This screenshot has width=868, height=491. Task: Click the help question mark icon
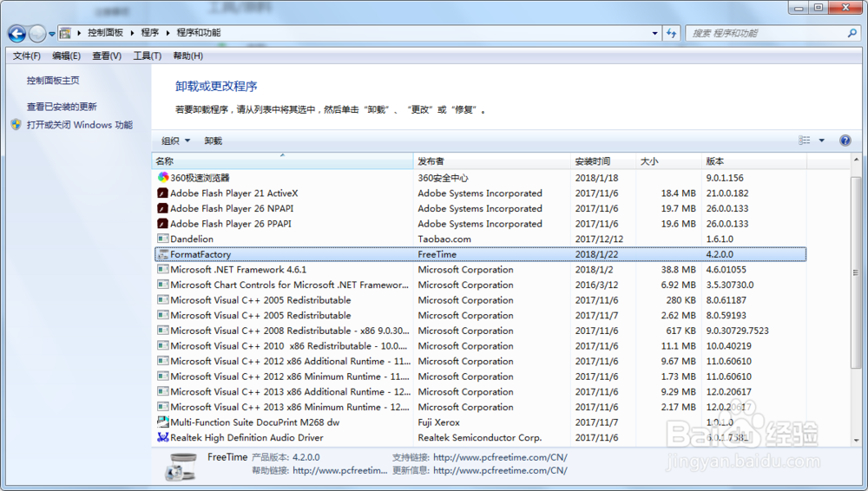(845, 141)
